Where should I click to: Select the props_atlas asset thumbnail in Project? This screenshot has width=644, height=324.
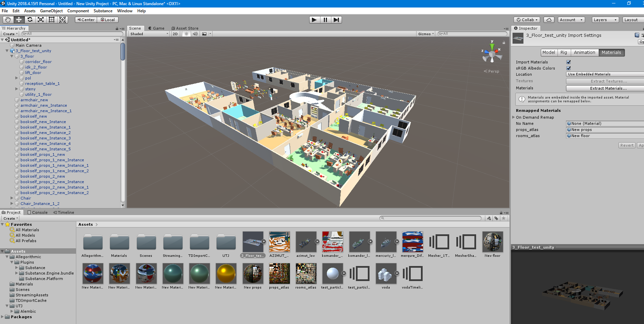point(279,274)
